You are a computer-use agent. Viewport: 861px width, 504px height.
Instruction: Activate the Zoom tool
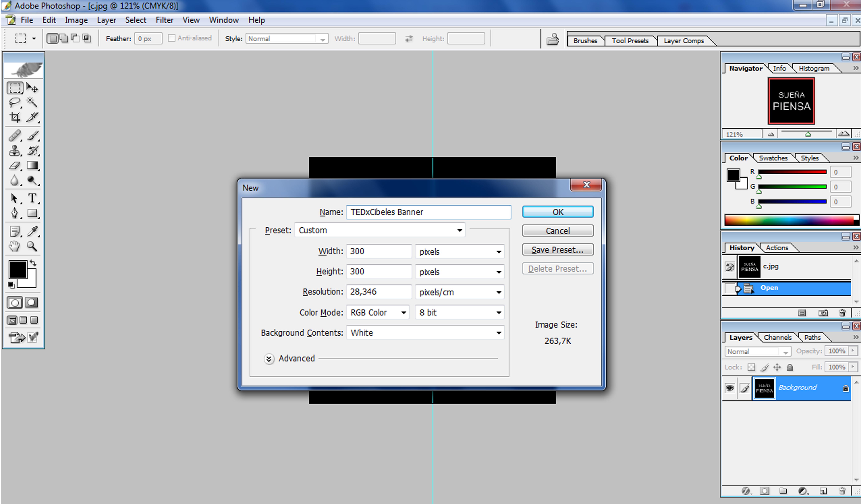[32, 246]
